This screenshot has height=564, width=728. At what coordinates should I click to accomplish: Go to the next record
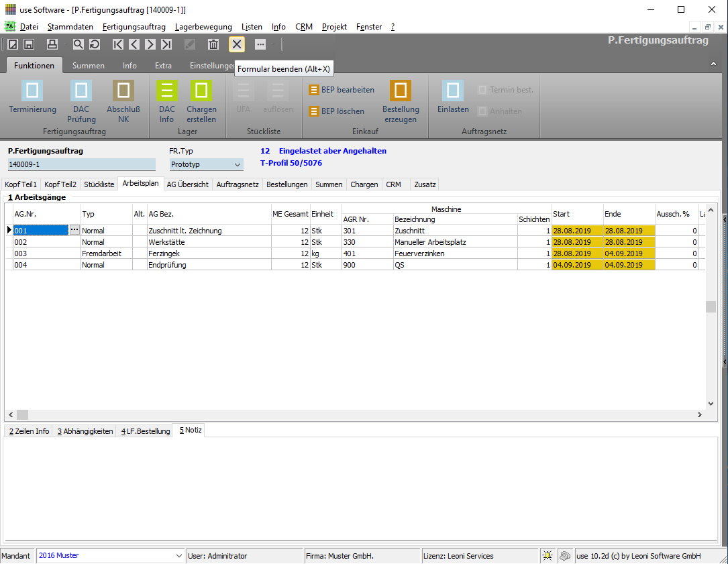coord(150,44)
